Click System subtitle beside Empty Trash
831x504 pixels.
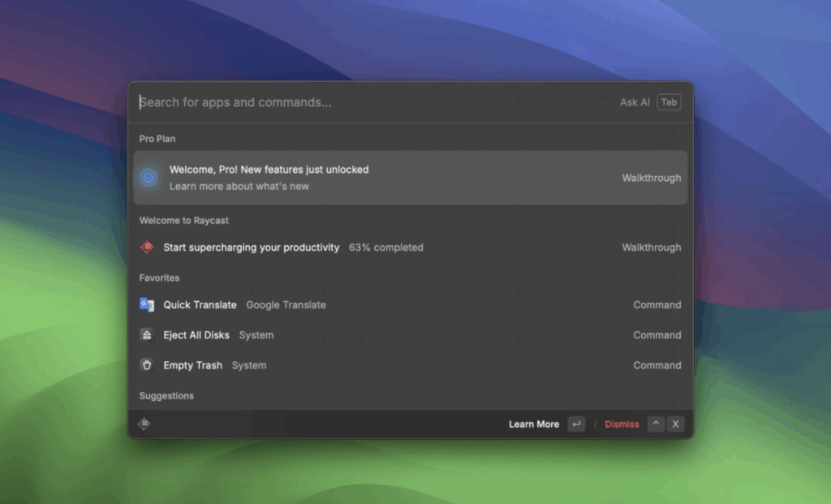[x=249, y=365]
